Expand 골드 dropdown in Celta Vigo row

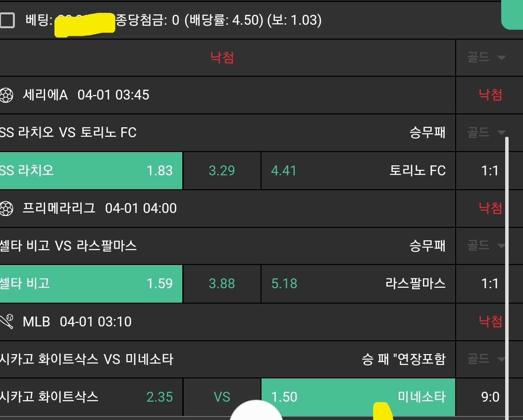point(486,245)
